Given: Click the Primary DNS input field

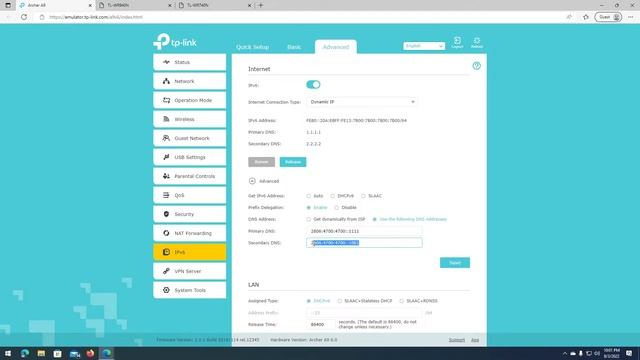Looking at the screenshot, I should (x=364, y=231).
